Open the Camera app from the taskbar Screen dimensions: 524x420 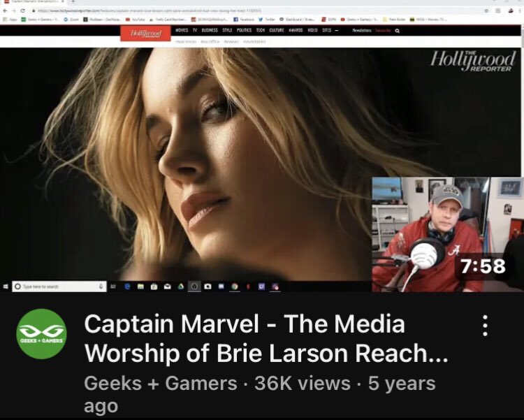tap(208, 287)
